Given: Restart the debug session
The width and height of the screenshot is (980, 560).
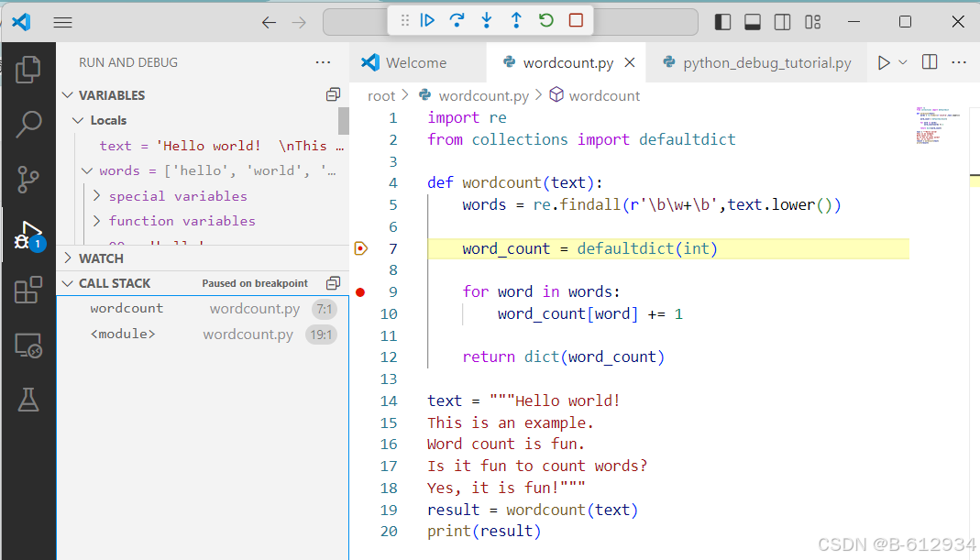Looking at the screenshot, I should click(x=546, y=21).
